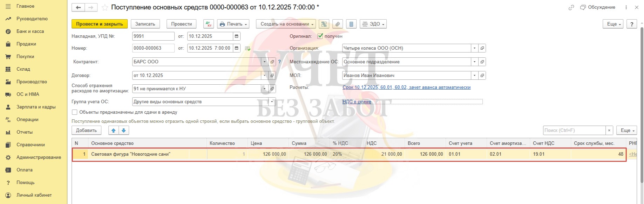
Task: Open Оплата section
Action: 25,170
